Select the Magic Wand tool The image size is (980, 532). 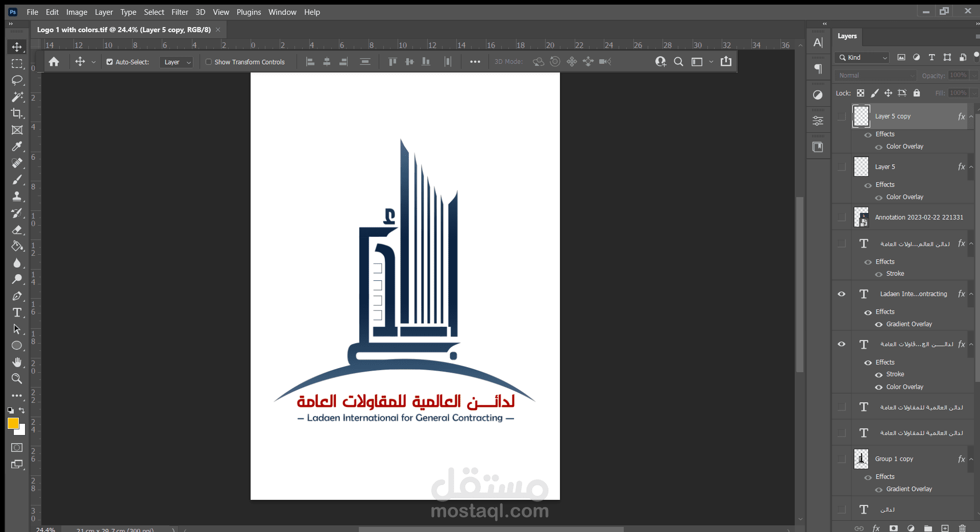click(17, 96)
